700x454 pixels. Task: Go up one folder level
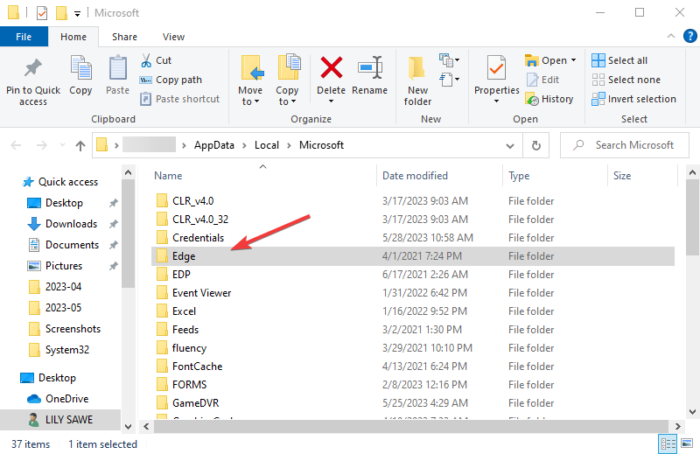click(80, 146)
